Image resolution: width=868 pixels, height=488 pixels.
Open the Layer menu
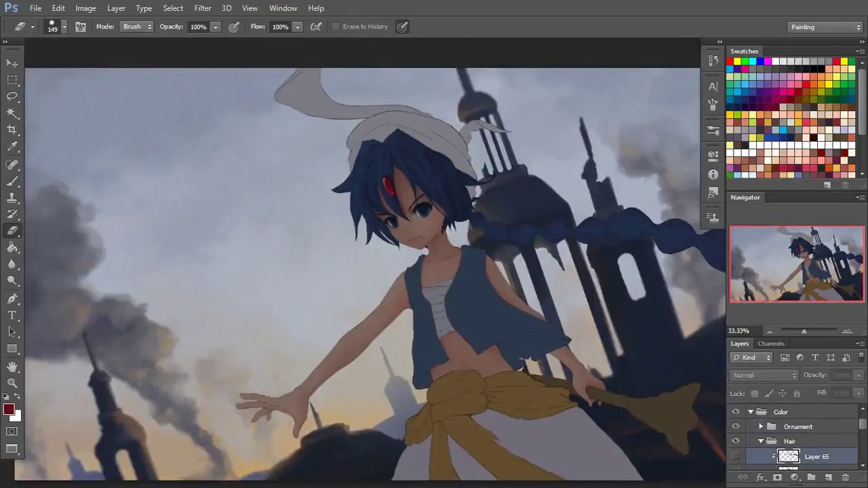coord(116,8)
